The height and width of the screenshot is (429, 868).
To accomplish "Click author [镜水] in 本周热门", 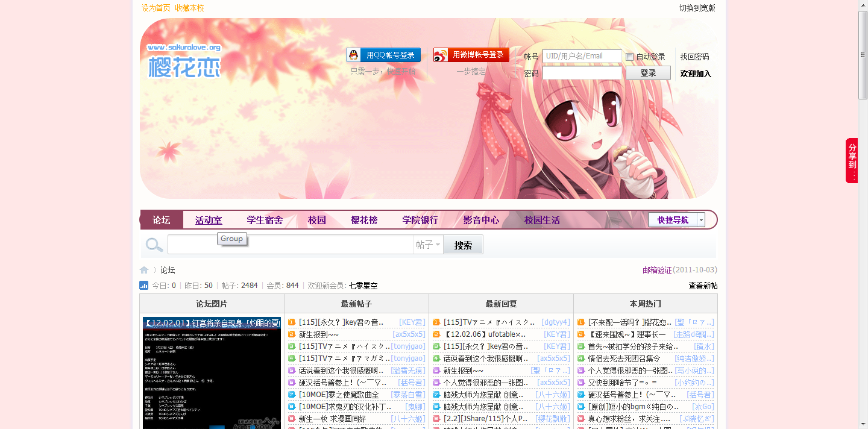I will coord(704,346).
